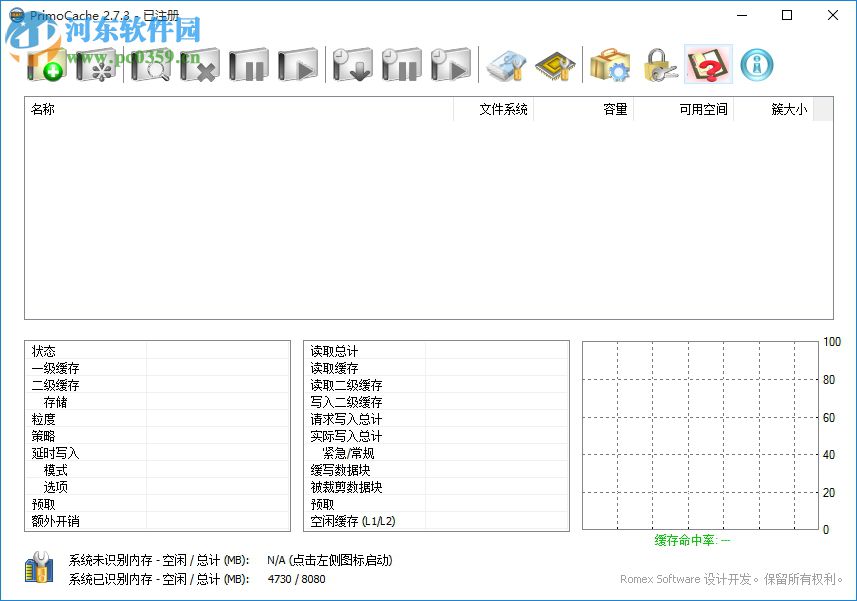Image resolution: width=857 pixels, height=601 pixels.
Task: Sort the list by 名称 column
Action: point(42,109)
